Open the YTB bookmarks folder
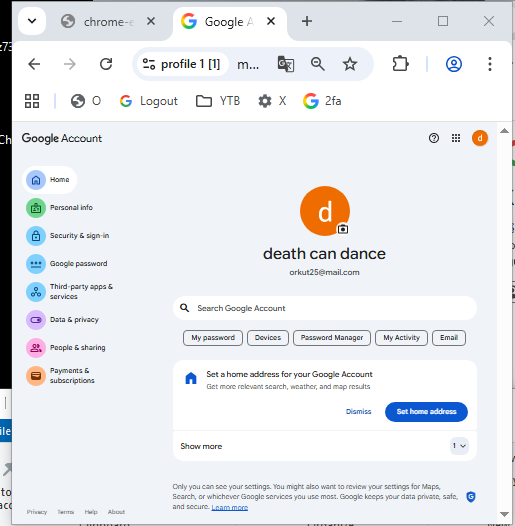515x526 pixels. tap(218, 101)
